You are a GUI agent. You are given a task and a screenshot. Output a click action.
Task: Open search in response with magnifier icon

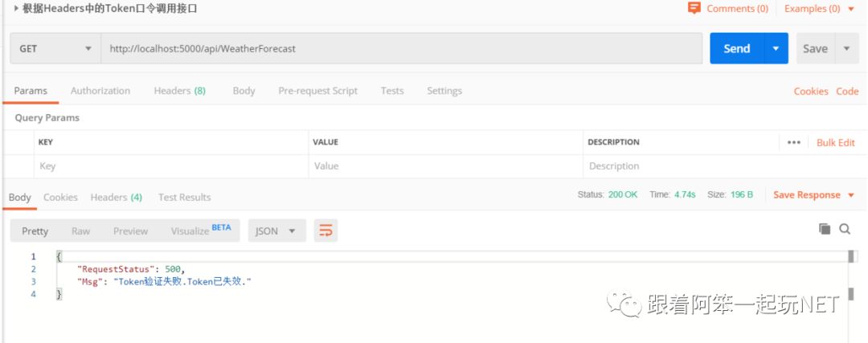[845, 229]
